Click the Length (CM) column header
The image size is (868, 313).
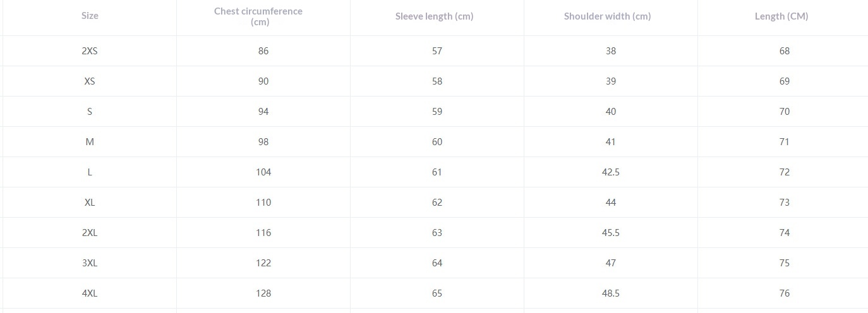(x=781, y=16)
